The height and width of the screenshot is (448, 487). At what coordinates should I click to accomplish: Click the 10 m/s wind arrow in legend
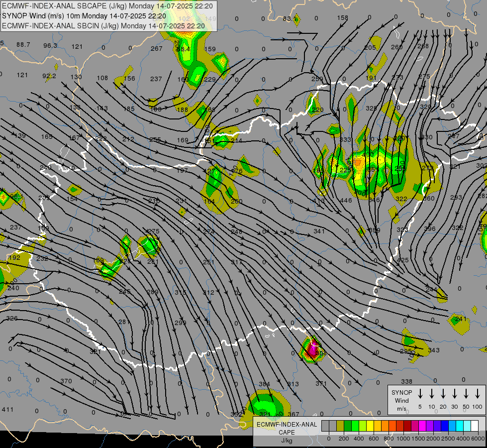coord(432,394)
